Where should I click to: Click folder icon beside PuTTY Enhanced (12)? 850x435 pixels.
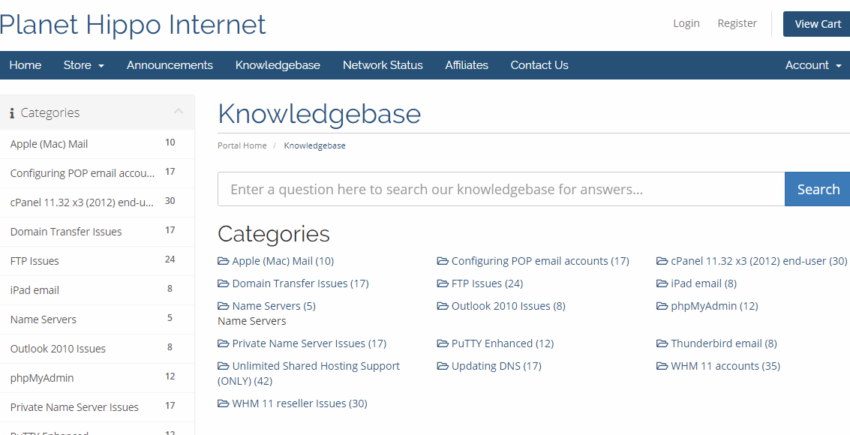[x=442, y=343]
